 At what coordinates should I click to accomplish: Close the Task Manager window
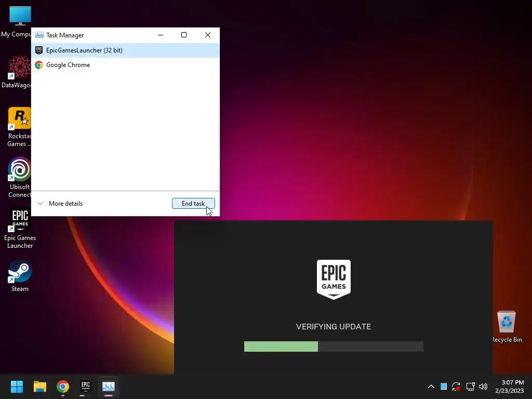pos(208,35)
